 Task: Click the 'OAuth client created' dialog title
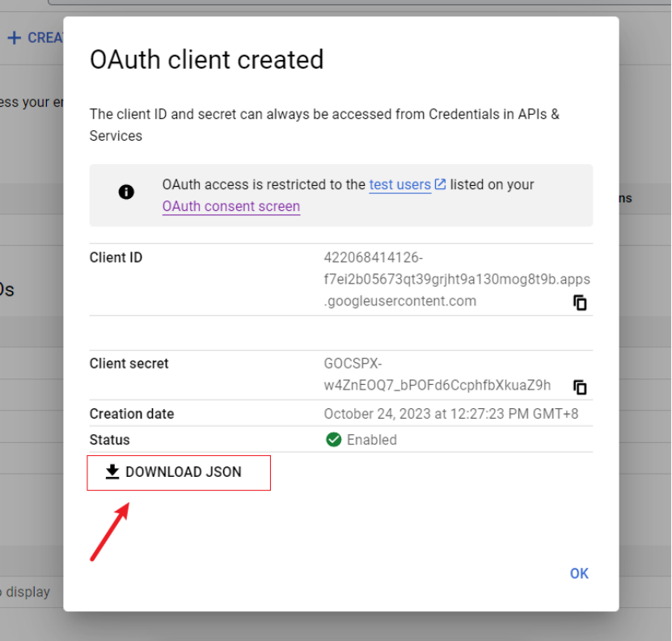(206, 60)
